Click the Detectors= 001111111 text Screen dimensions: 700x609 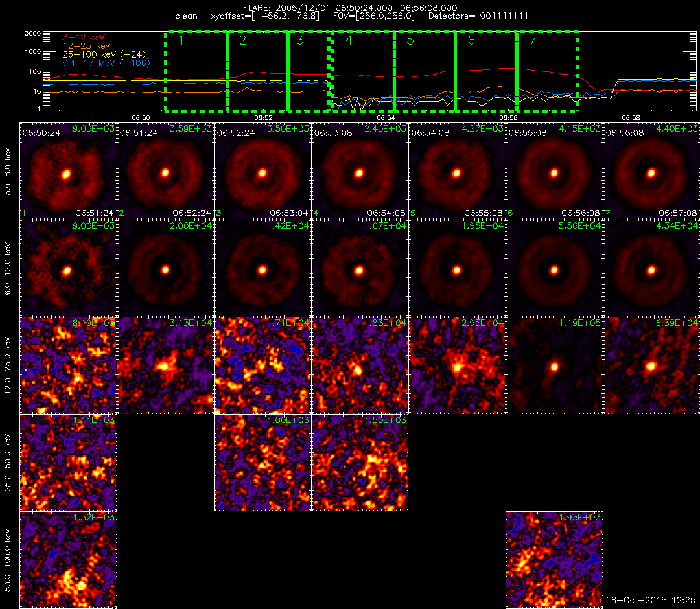click(478, 16)
